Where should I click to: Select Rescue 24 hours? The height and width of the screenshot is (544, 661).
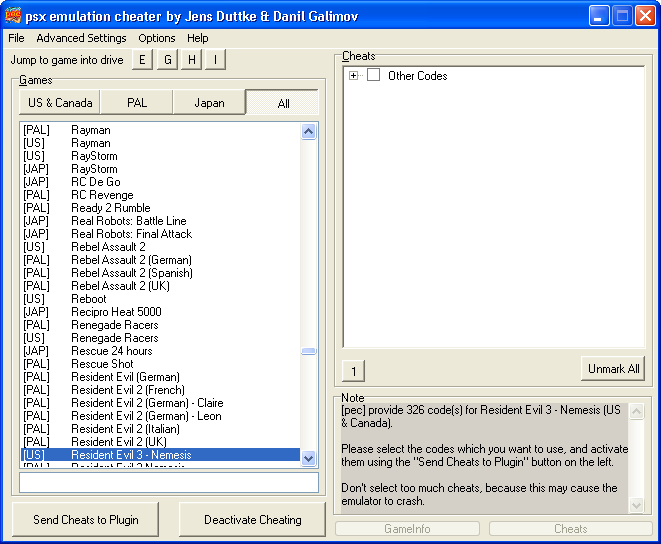(161, 351)
